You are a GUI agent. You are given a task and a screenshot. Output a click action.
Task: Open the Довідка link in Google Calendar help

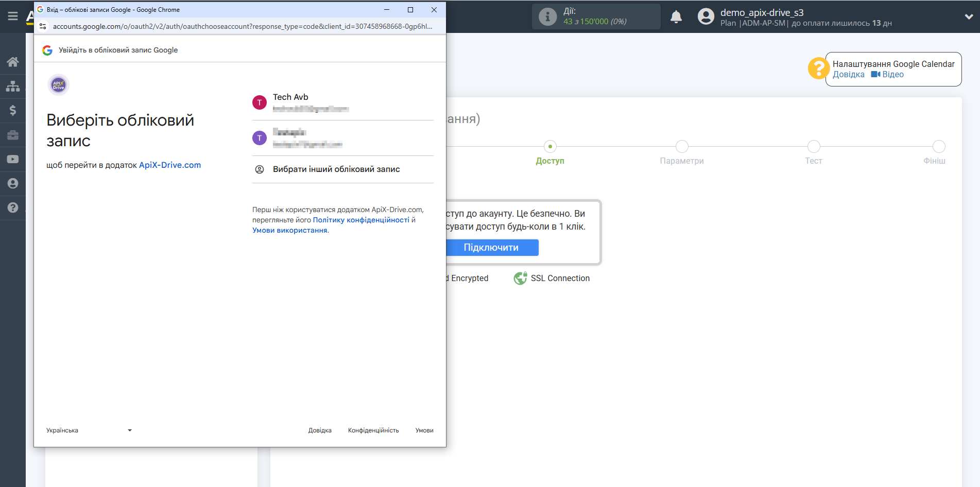pos(849,75)
